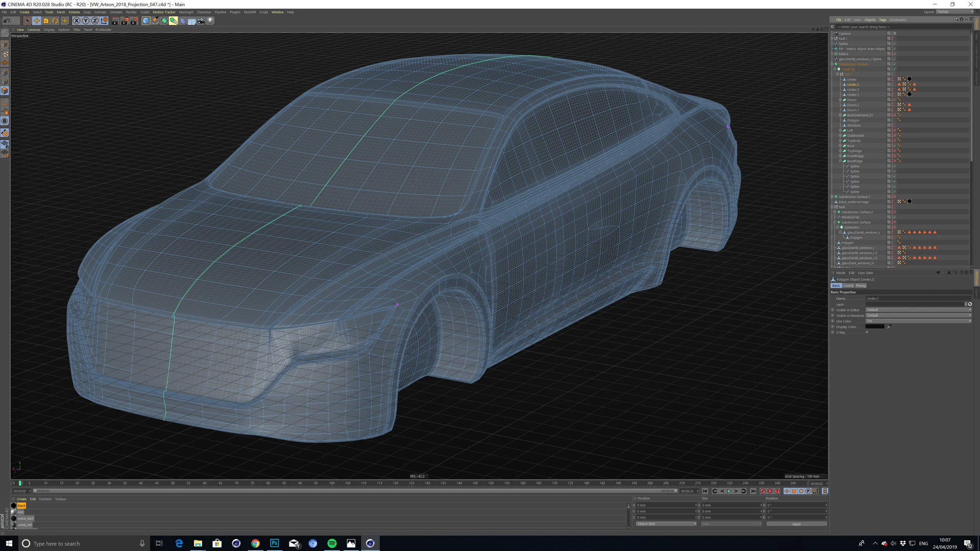Open the Use Color dropdown
Screen dimensions: 980x551
(918, 321)
